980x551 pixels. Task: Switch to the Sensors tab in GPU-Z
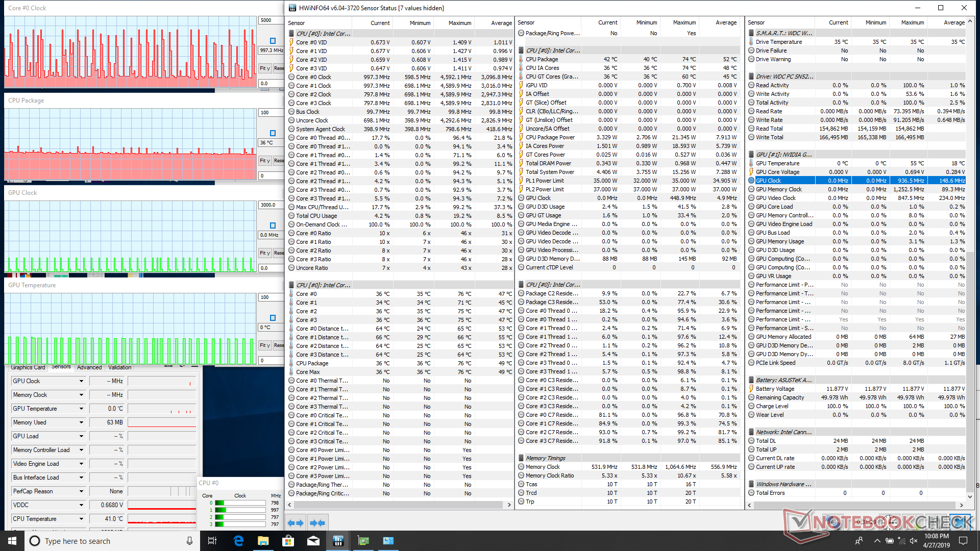coord(61,367)
